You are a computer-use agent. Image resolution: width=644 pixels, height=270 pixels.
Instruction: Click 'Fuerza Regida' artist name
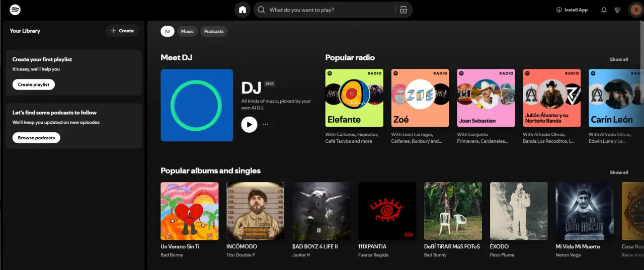pyautogui.click(x=374, y=255)
